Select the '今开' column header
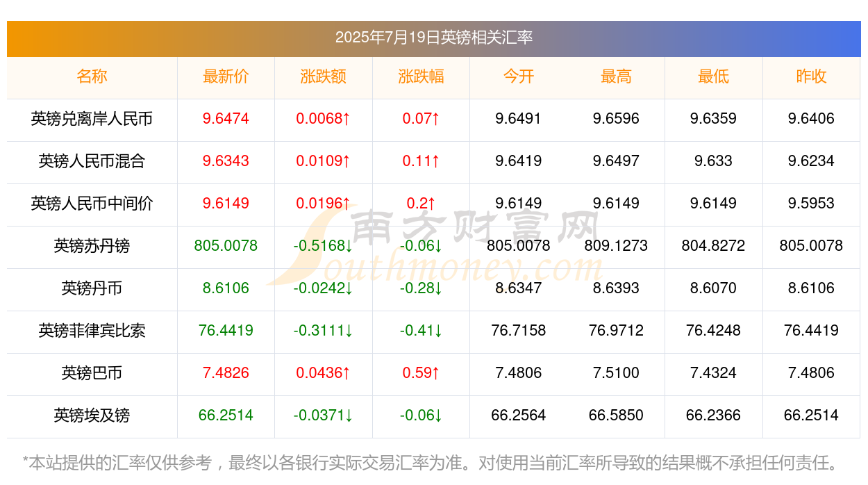Screen dimensions: 868x485 [x=519, y=76]
